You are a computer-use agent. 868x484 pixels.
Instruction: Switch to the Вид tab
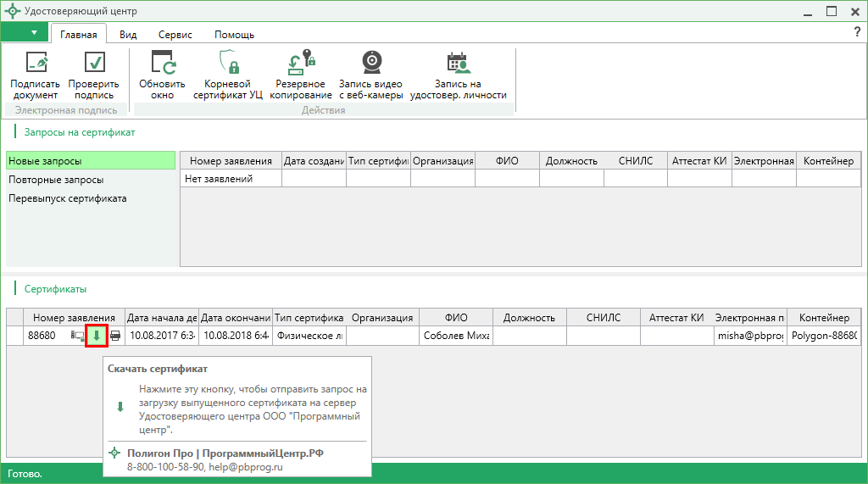(x=128, y=35)
